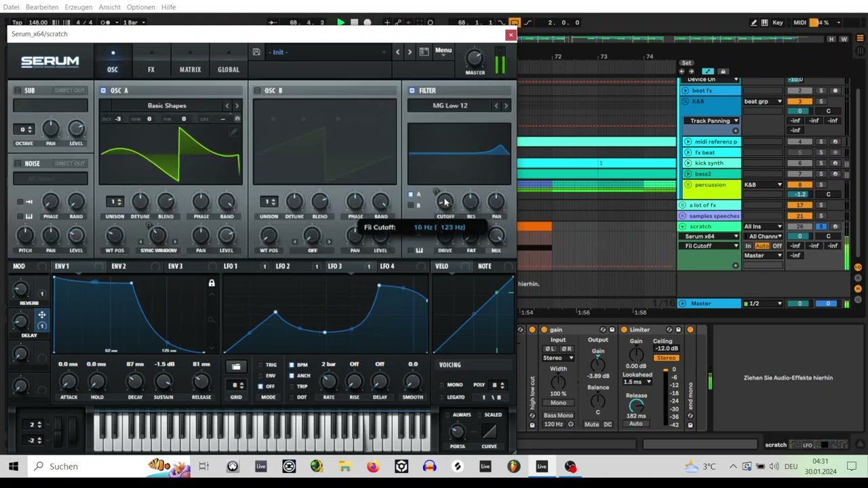Click the ENV1 lock icon
This screenshot has width=868, height=488.
(212, 283)
